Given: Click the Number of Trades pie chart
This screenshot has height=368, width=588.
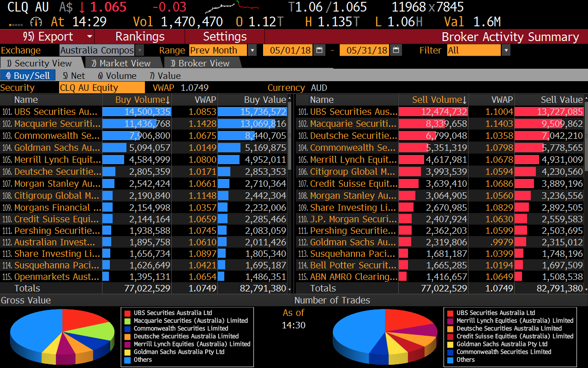Looking at the screenshot, I should tap(385, 336).
